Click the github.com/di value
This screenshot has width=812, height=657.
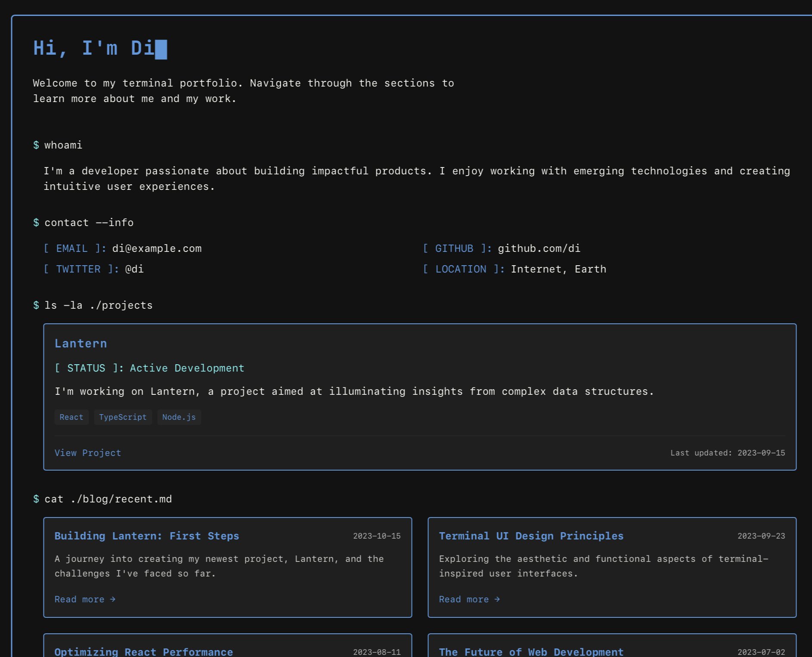coord(539,248)
